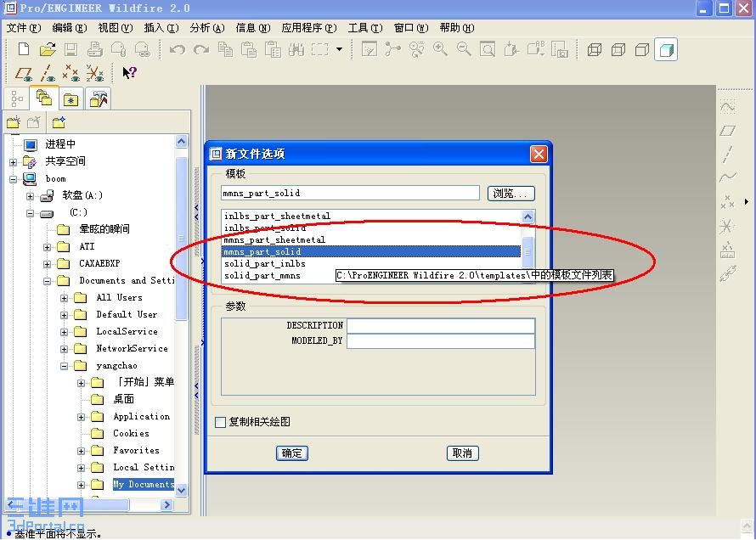Click the datum plane tool icon
Image resolution: width=756 pixels, height=540 pixels.
728,131
